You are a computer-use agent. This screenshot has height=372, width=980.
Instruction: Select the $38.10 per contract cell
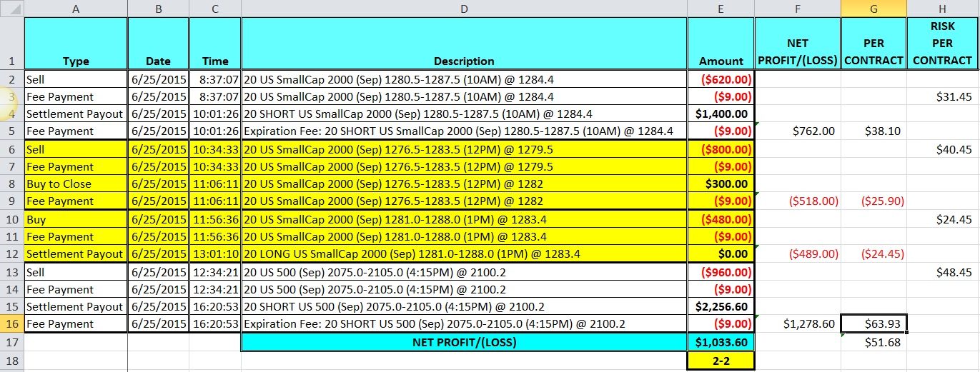[873, 131]
